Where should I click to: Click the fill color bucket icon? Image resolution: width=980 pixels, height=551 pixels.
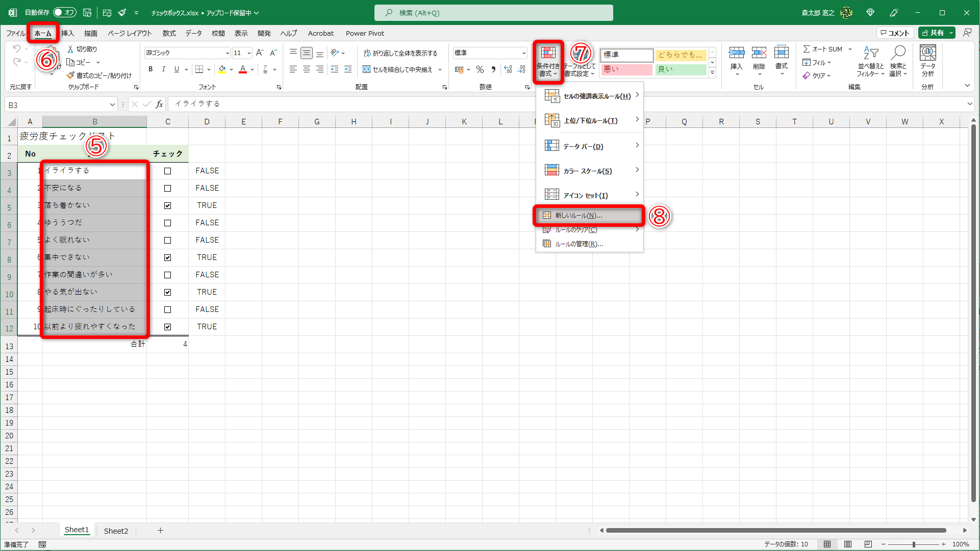[x=222, y=69]
